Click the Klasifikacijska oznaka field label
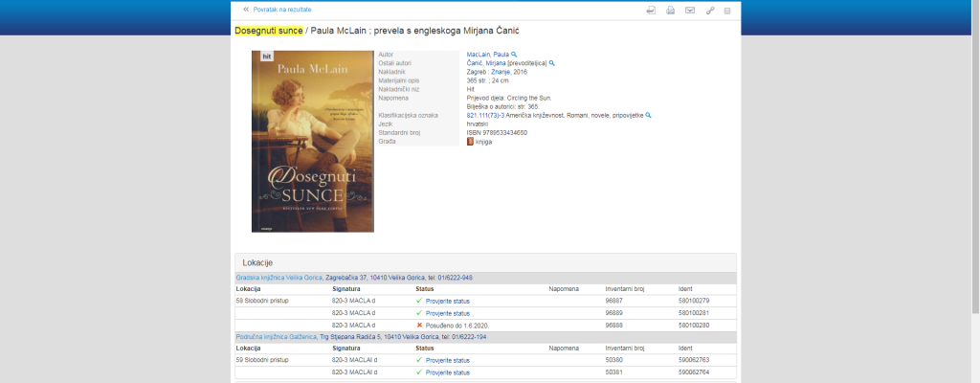Viewport: 980px width, 383px height. [x=408, y=115]
